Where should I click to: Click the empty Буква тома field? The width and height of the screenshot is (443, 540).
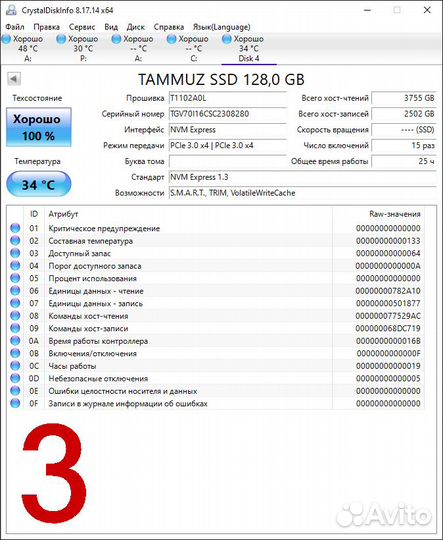coord(228,162)
